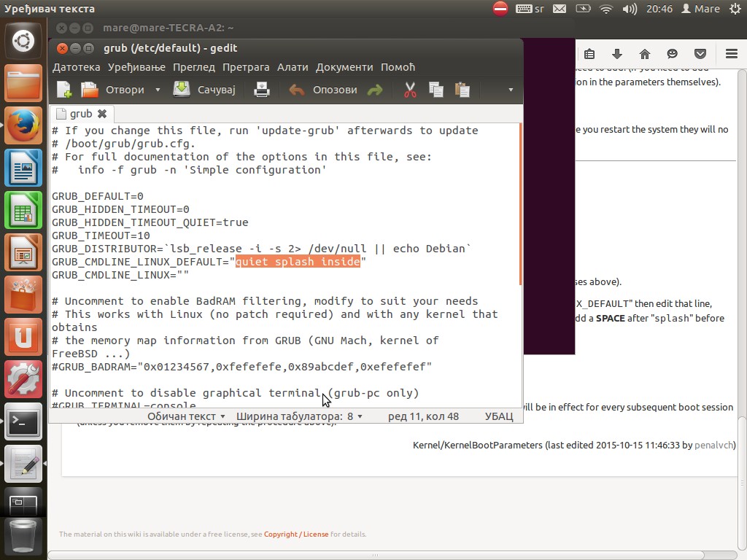
Task: Open the Алати menu
Action: (293, 67)
